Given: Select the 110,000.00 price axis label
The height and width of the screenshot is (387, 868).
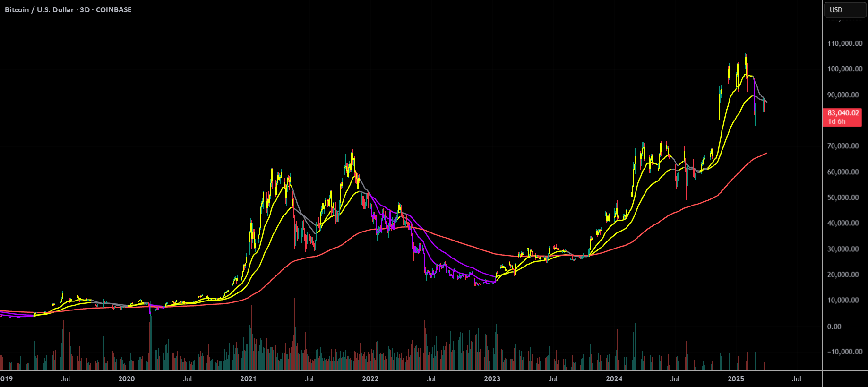Looking at the screenshot, I should [x=845, y=43].
